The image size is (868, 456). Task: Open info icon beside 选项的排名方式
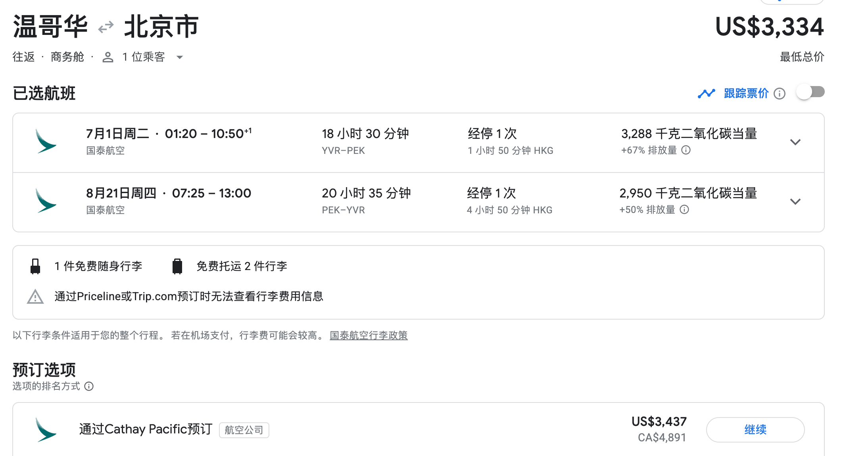pyautogui.click(x=89, y=386)
